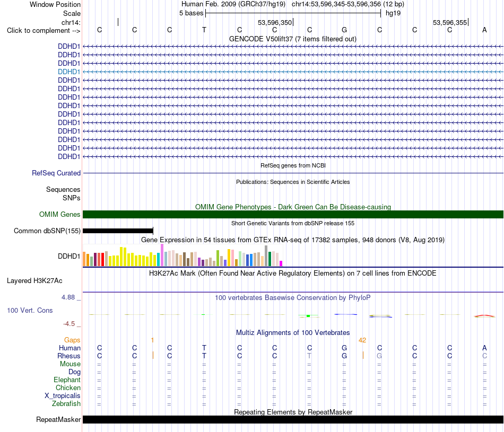Screen dimensions: 504x432
Task: Click the "SNPs" track label
Action: pyautogui.click(x=72, y=198)
